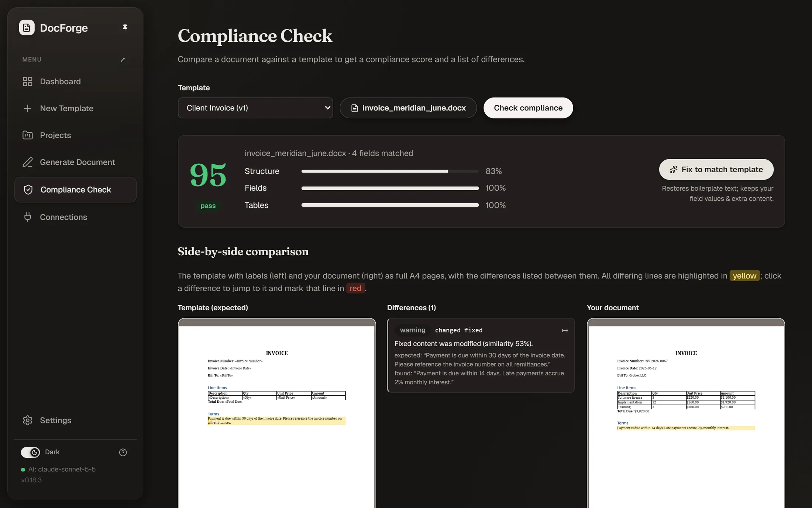Toggle the sidebar pin icon
The width and height of the screenshot is (812, 508).
(125, 27)
